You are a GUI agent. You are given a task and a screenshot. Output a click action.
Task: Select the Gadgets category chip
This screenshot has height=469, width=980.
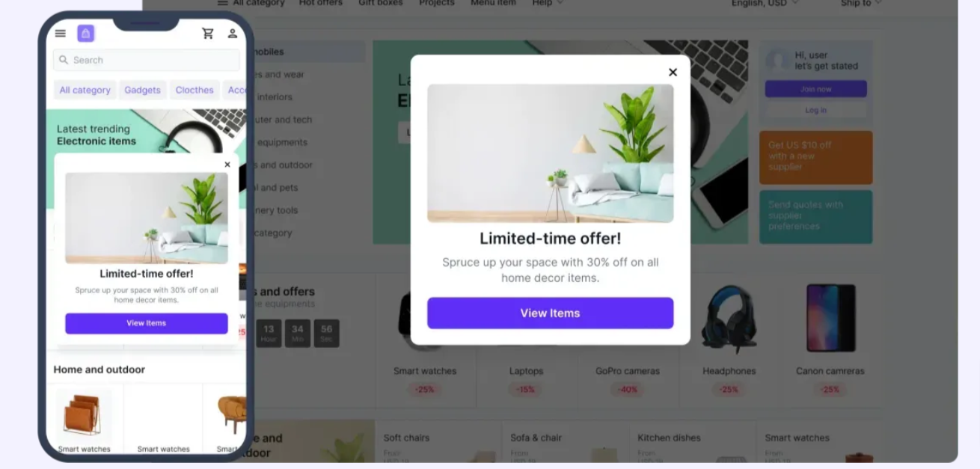(142, 90)
